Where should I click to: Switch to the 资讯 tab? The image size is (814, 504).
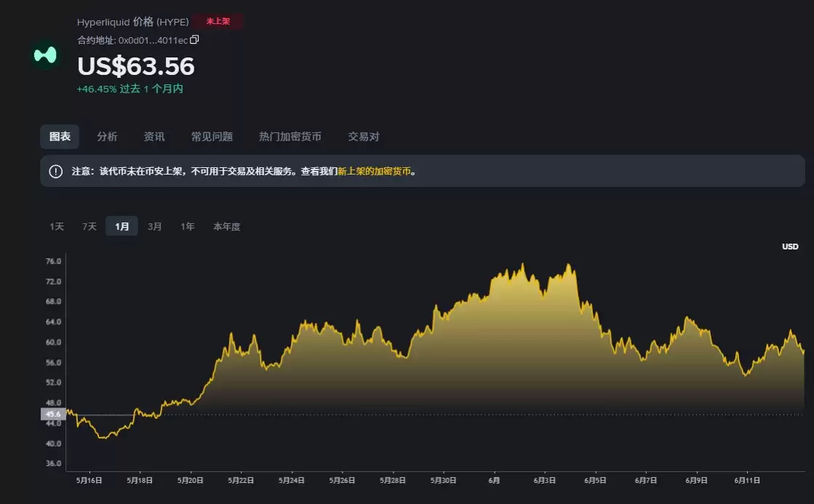point(153,137)
